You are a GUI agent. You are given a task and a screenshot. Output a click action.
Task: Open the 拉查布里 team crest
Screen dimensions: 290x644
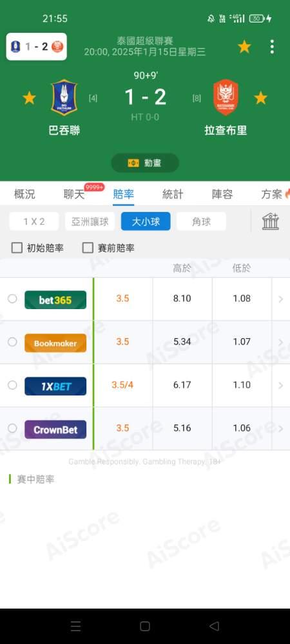226,97
